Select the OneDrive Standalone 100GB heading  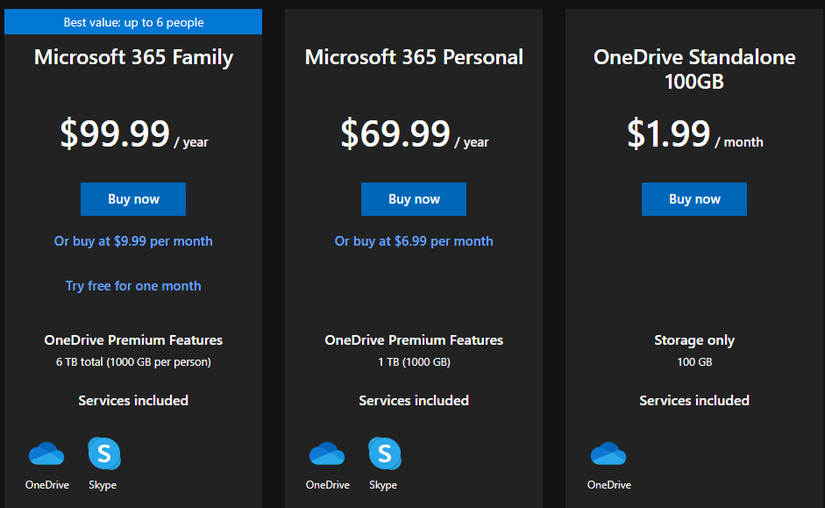point(694,69)
